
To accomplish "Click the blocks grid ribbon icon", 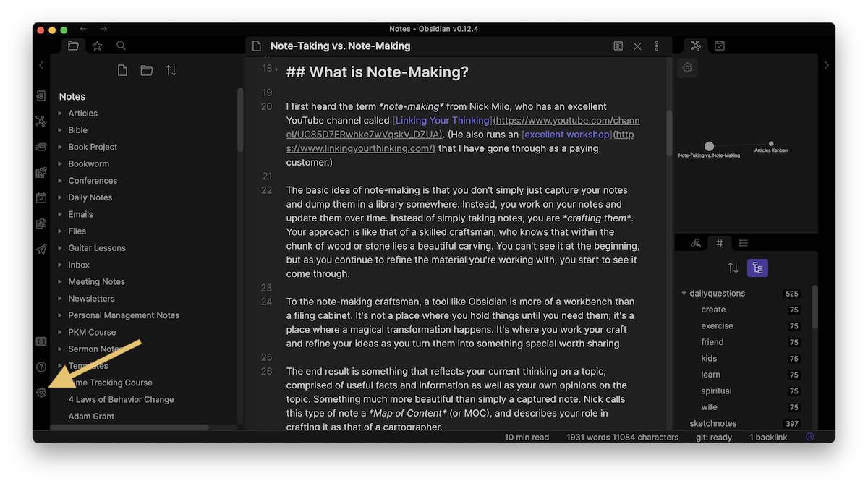I will coord(41,172).
